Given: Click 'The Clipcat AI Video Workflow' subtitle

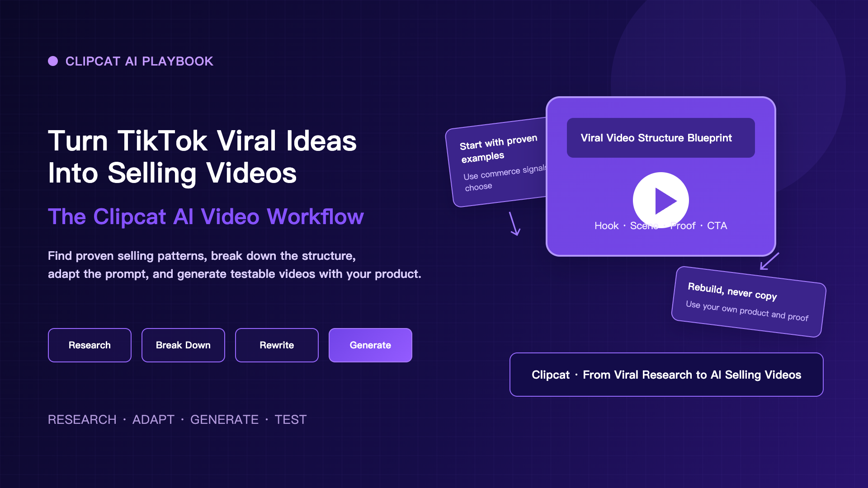Looking at the screenshot, I should pos(206,217).
